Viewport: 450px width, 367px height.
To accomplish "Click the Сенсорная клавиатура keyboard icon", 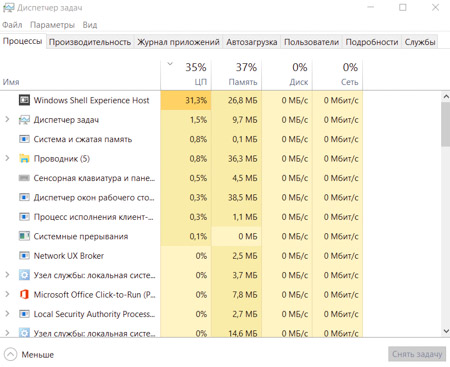I will pos(24,178).
